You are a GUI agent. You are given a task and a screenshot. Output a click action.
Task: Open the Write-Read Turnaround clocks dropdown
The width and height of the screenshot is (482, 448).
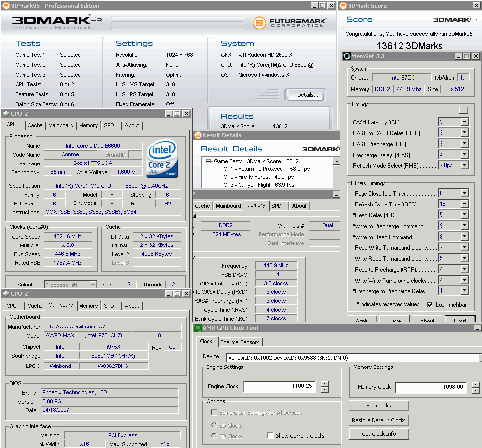pos(465,258)
